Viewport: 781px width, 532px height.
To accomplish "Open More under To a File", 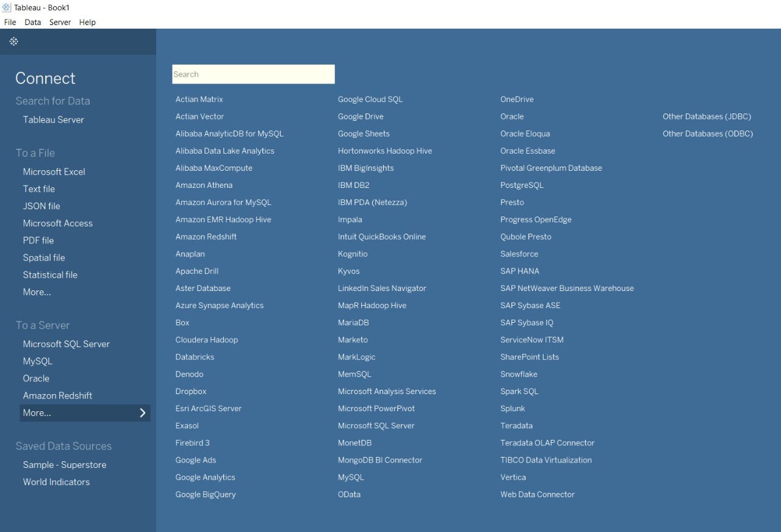I will click(x=37, y=292).
